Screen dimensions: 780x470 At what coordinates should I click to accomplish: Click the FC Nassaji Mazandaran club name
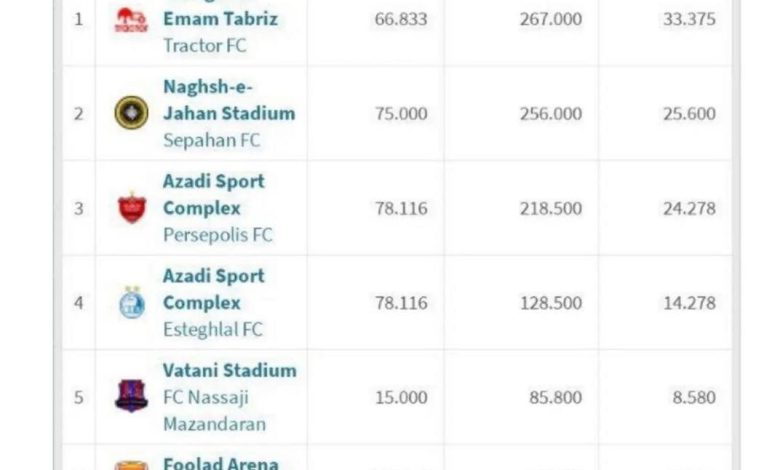(x=214, y=411)
